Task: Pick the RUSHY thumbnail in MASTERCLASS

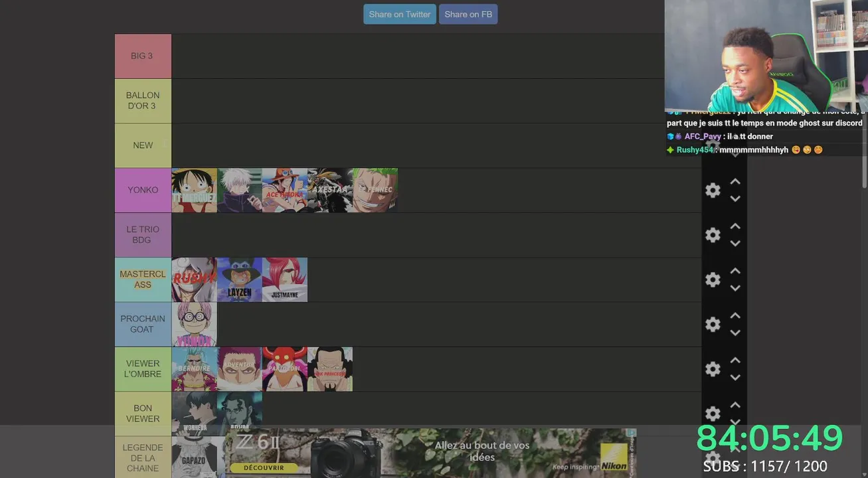Action: point(195,279)
